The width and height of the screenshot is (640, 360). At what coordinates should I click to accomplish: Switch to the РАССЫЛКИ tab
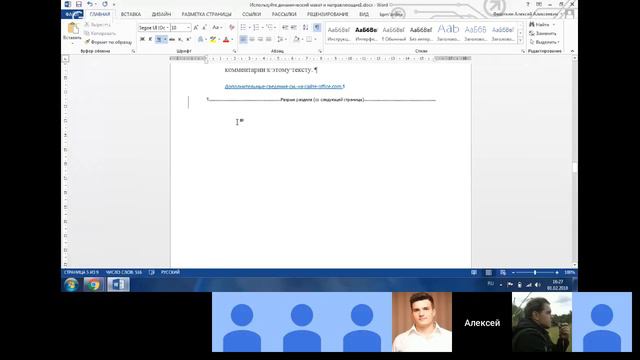click(x=284, y=14)
